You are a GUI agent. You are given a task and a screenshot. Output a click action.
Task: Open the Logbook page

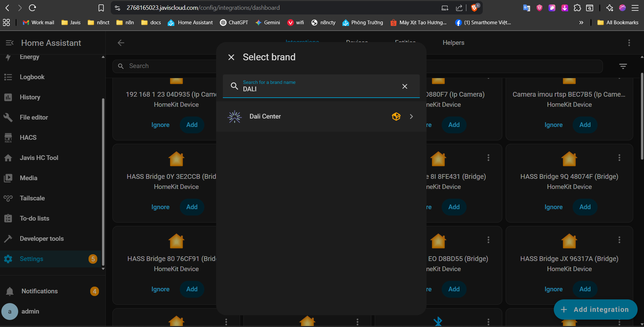(32, 77)
